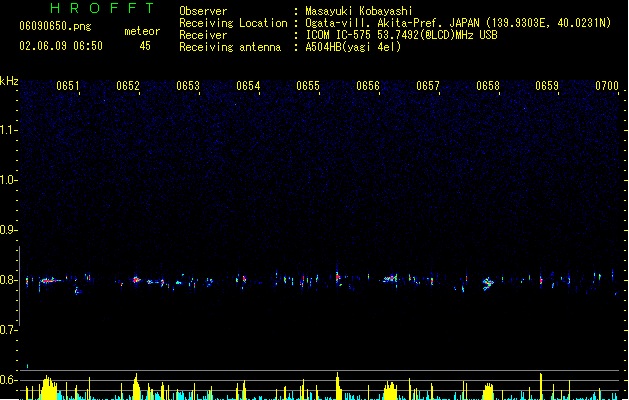Click the 1.0 kHz axis label
This screenshot has height=400, width=629.
[x=8, y=180]
